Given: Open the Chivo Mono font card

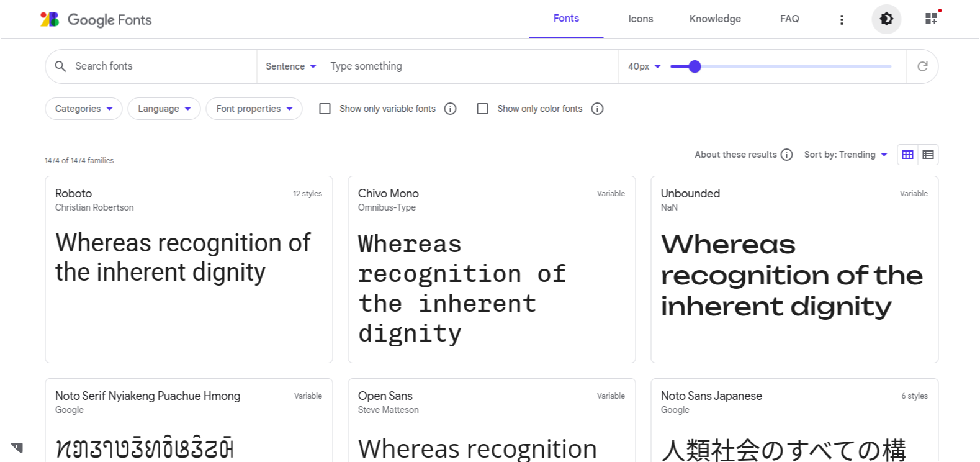Looking at the screenshot, I should click(x=492, y=269).
